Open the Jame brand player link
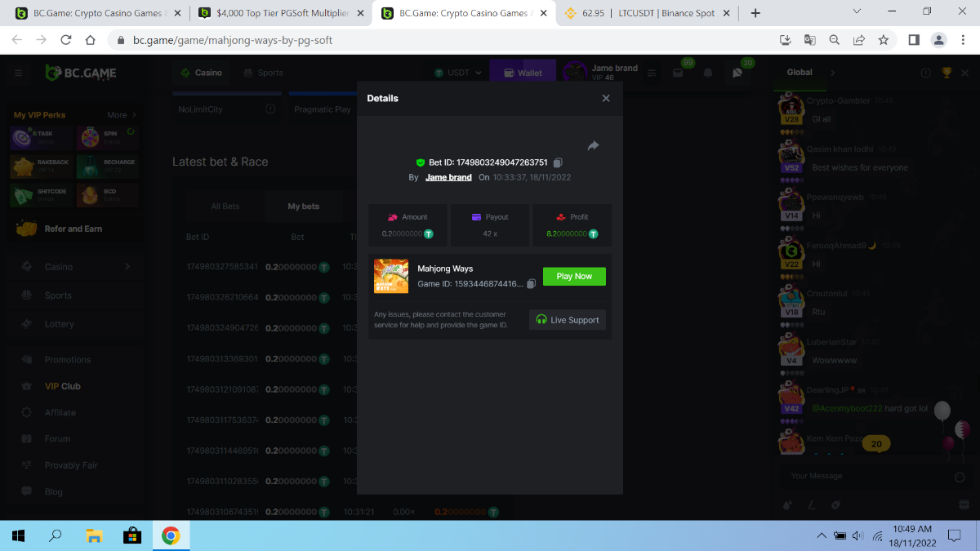980x551 pixels. coord(448,177)
